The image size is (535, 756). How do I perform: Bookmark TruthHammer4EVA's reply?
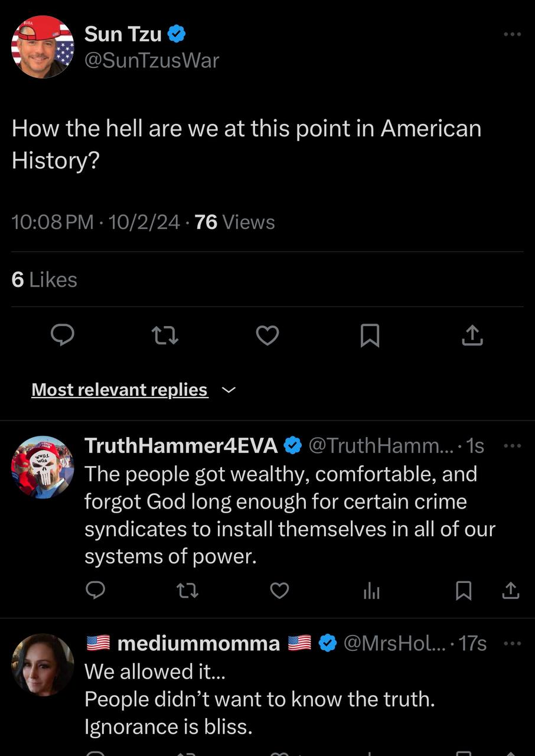(464, 590)
